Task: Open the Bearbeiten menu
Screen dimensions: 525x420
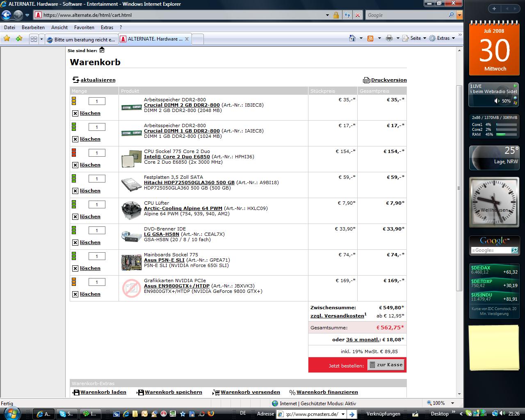Action: (33, 27)
